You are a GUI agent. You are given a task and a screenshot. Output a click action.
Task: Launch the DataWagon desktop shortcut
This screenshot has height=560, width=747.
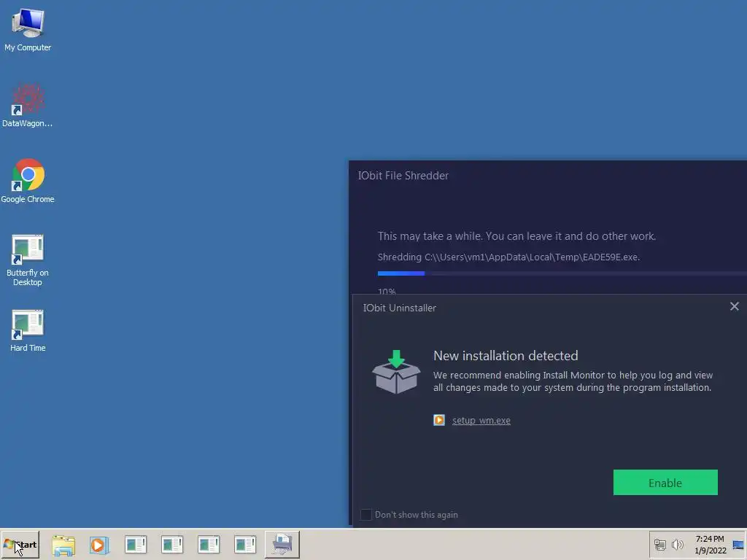pyautogui.click(x=28, y=105)
